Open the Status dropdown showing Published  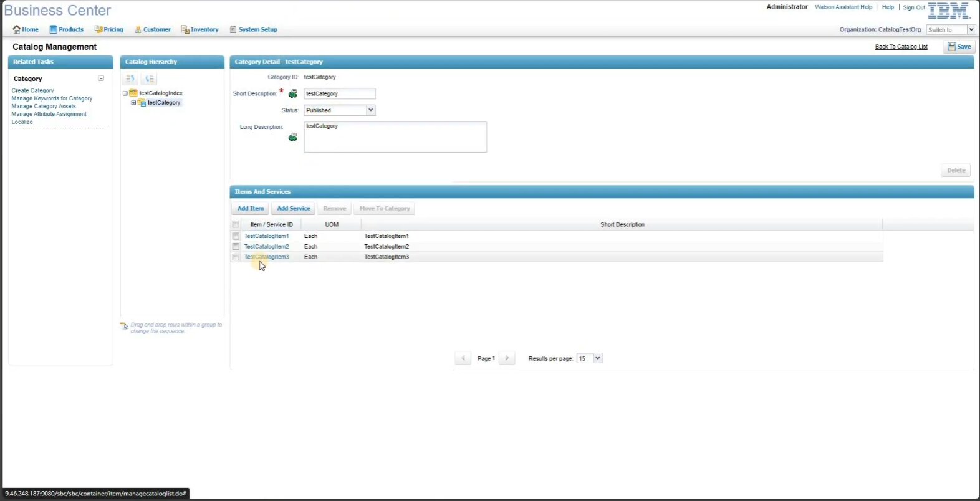pos(370,110)
